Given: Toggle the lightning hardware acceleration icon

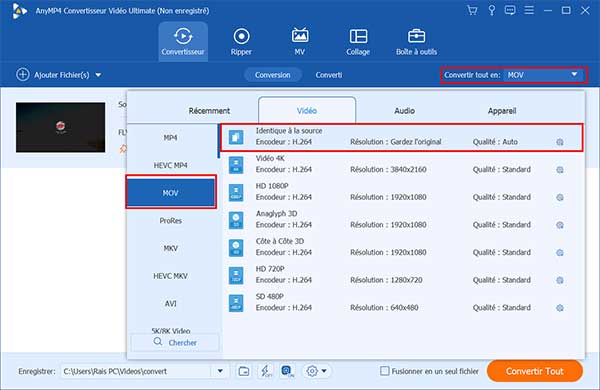Looking at the screenshot, I should 266,371.
